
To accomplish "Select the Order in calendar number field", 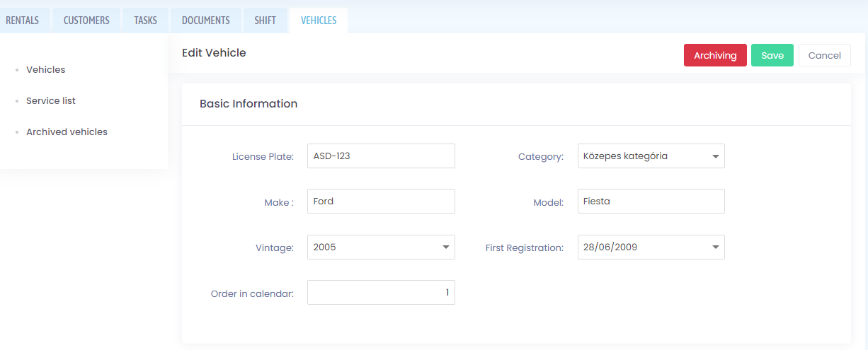I will pyautogui.click(x=381, y=293).
